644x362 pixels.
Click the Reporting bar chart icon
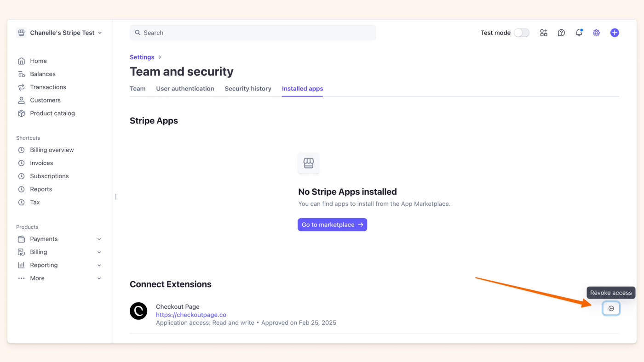(x=21, y=265)
